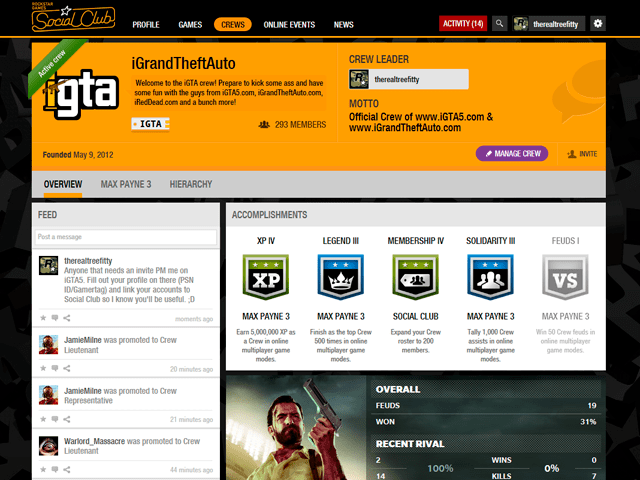Open the Profile menu
Screen dimensions: 640x480
click(146, 25)
